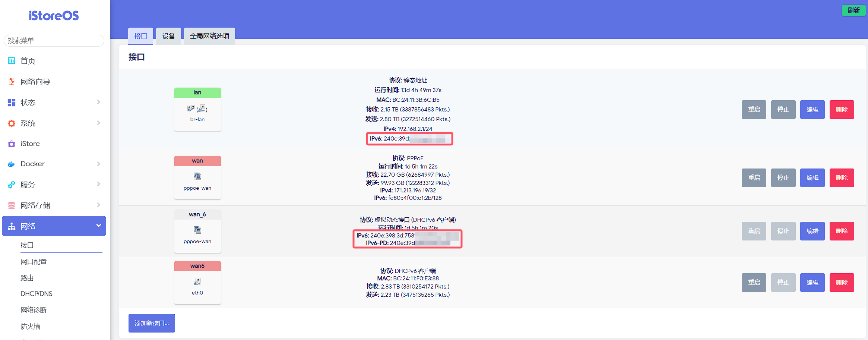The image size is (868, 340).
Task: Restart the wan interface
Action: tap(754, 178)
